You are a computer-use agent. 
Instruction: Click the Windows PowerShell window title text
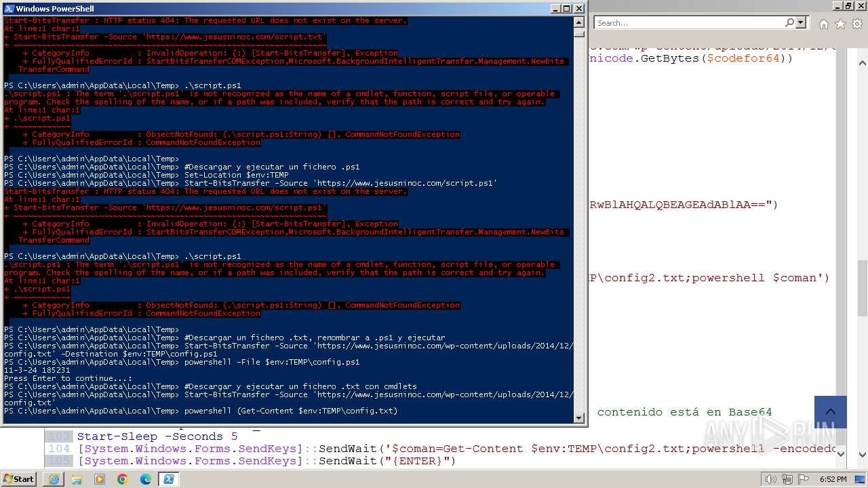tap(54, 9)
